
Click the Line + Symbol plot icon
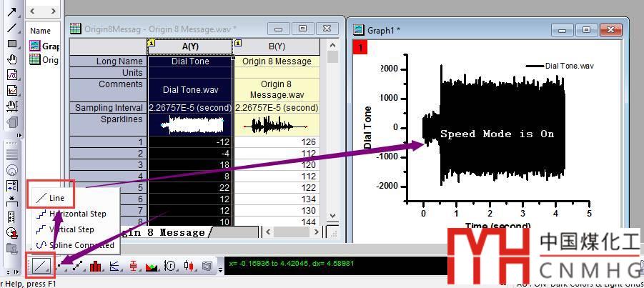(78, 266)
